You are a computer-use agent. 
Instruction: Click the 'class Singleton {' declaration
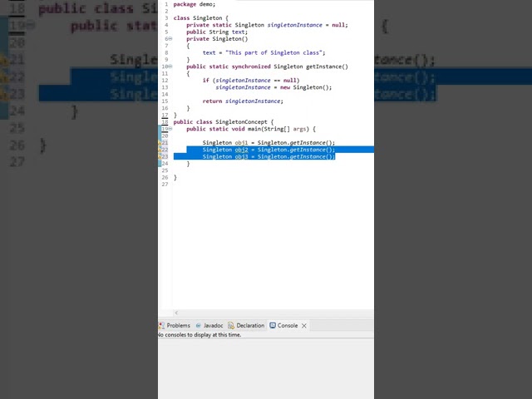tap(201, 18)
